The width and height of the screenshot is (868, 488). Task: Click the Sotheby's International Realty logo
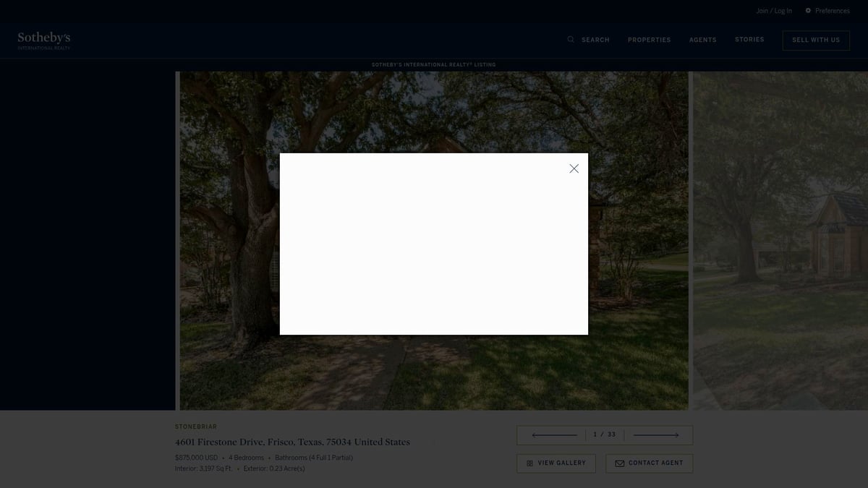pyautogui.click(x=44, y=40)
